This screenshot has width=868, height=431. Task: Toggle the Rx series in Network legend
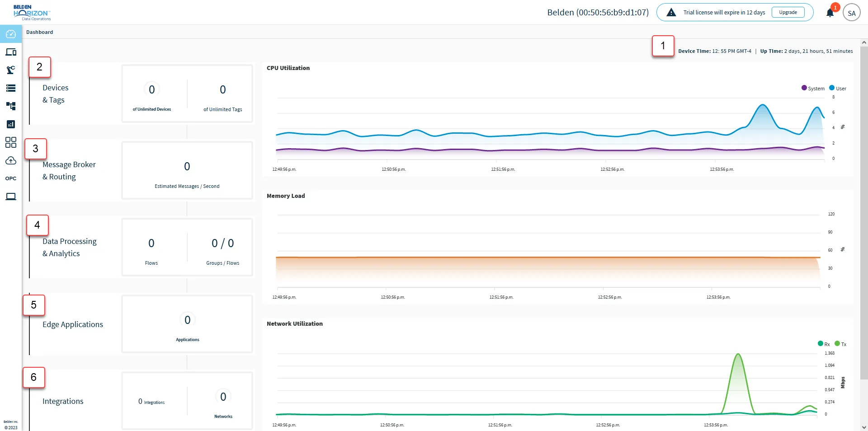pyautogui.click(x=824, y=344)
